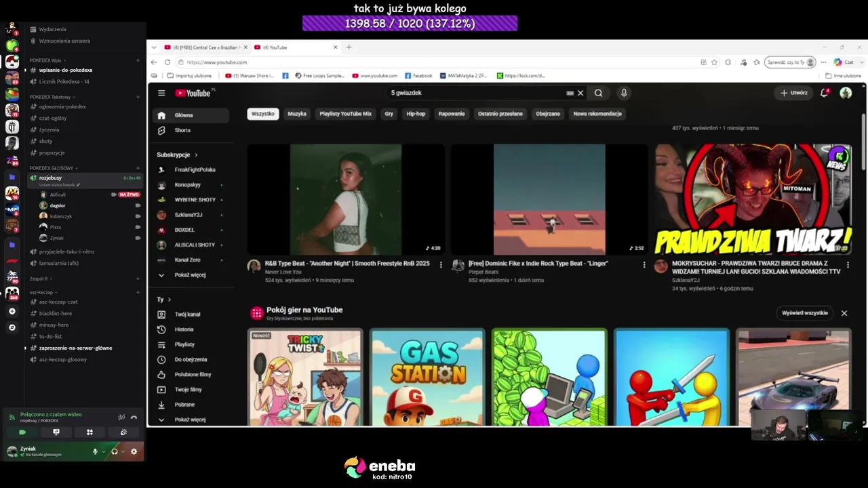Open the BOXDEL subscription channel
The width and height of the screenshot is (868, 488).
pyautogui.click(x=190, y=230)
